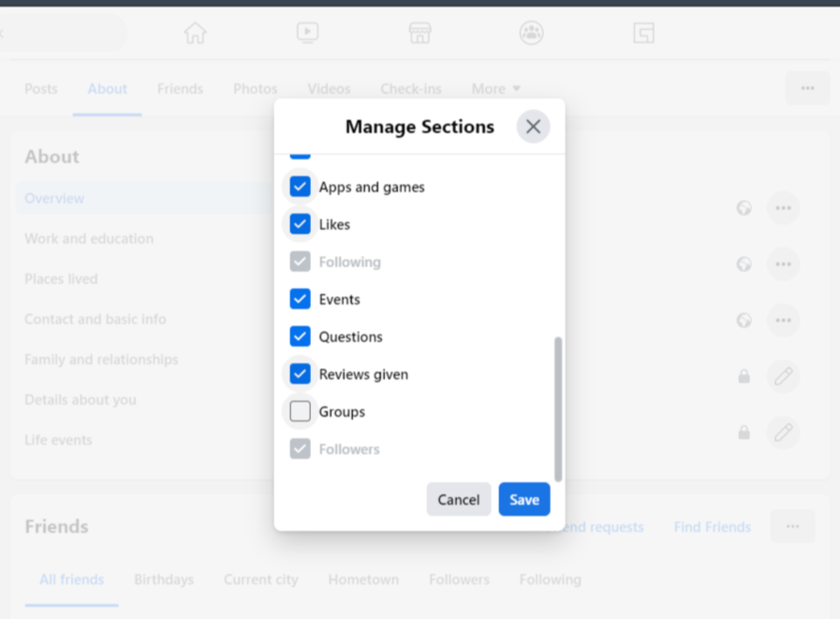Open Work and education section

[89, 239]
